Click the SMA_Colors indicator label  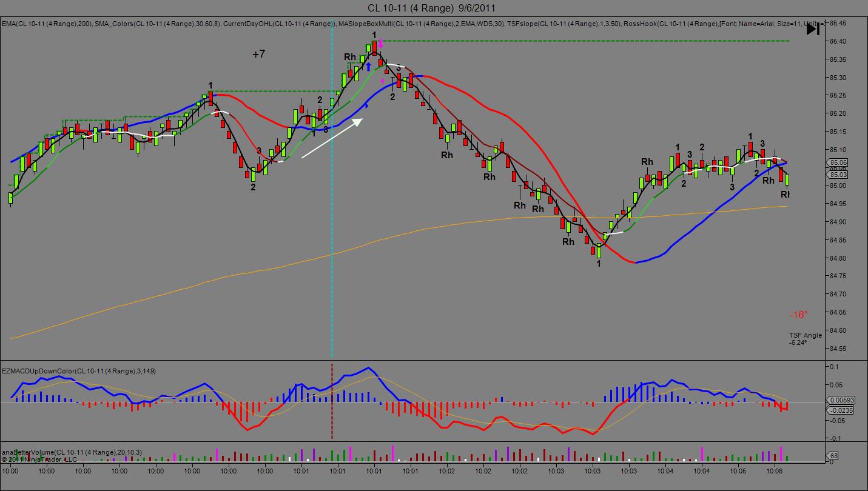tap(158, 24)
